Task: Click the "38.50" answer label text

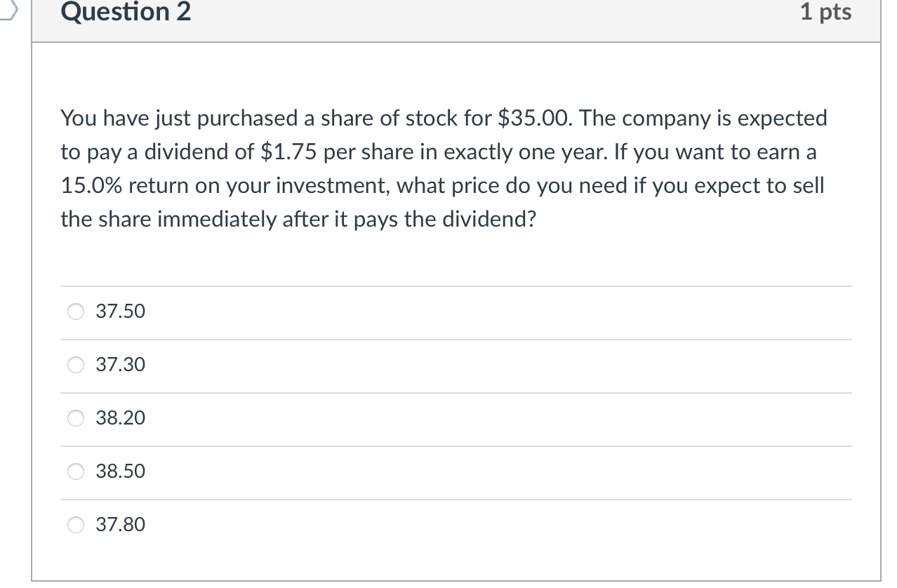Action: (121, 472)
